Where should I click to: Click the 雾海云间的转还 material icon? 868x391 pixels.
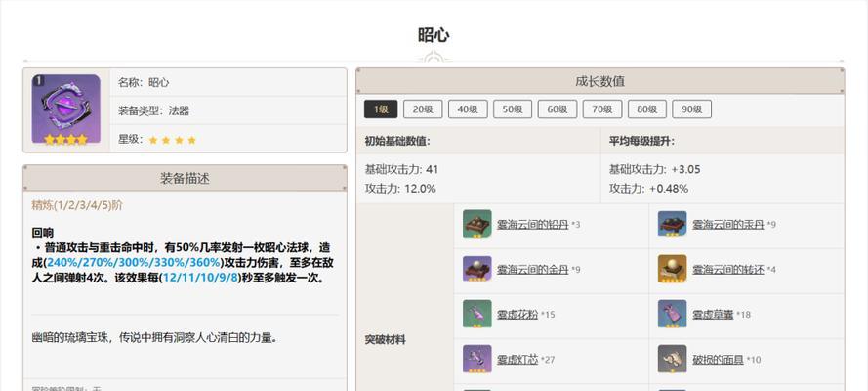tap(672, 269)
